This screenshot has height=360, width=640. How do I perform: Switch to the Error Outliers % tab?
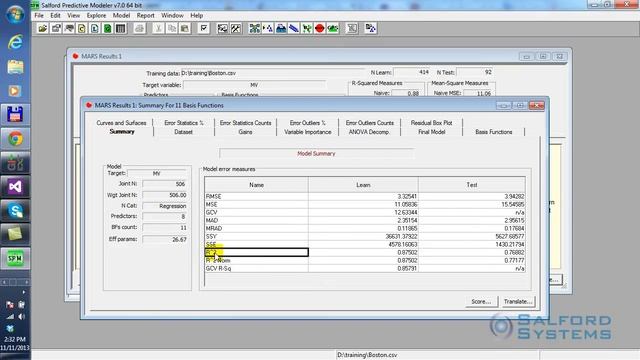point(308,123)
